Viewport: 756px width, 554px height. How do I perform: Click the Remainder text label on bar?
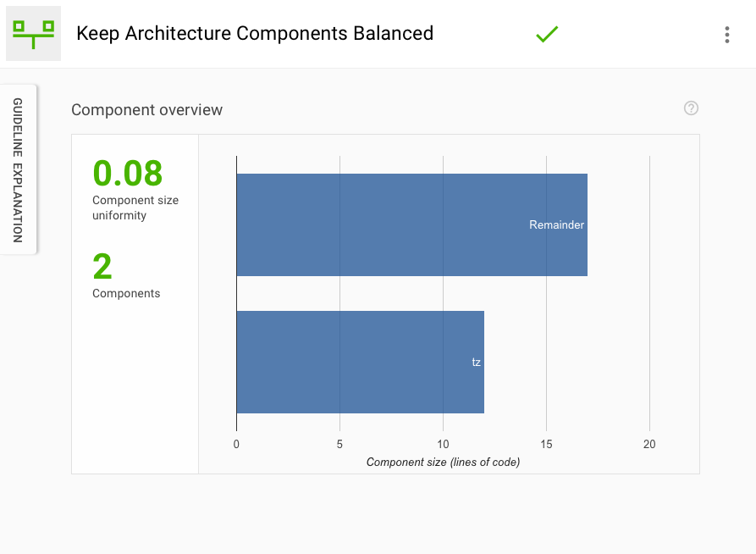pos(556,225)
